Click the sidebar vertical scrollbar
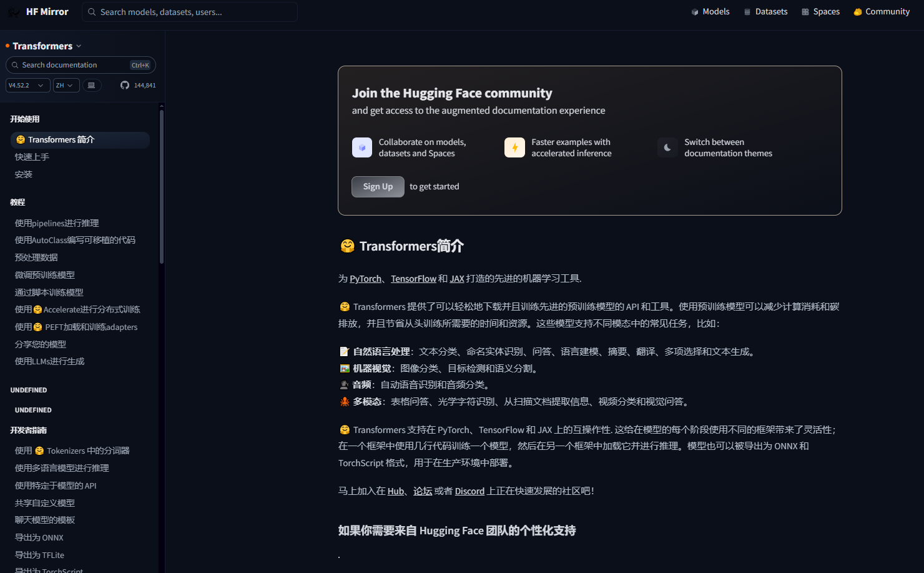924x573 pixels. click(x=162, y=186)
